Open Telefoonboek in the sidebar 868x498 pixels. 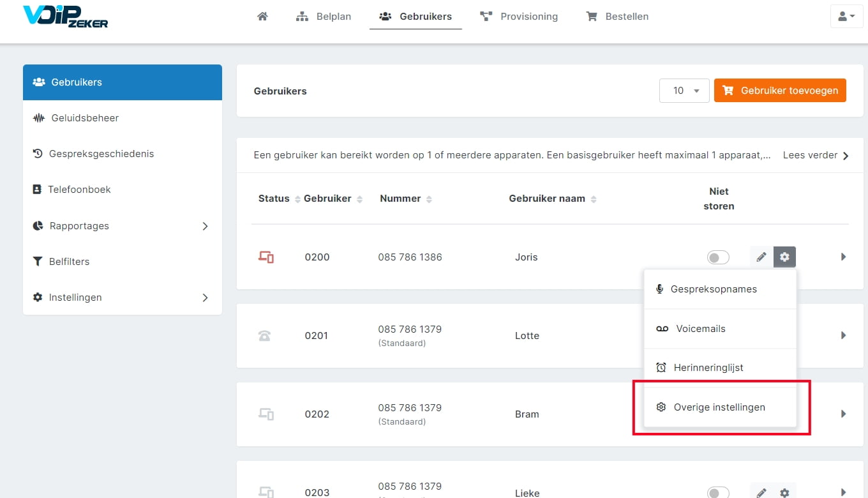(x=123, y=190)
